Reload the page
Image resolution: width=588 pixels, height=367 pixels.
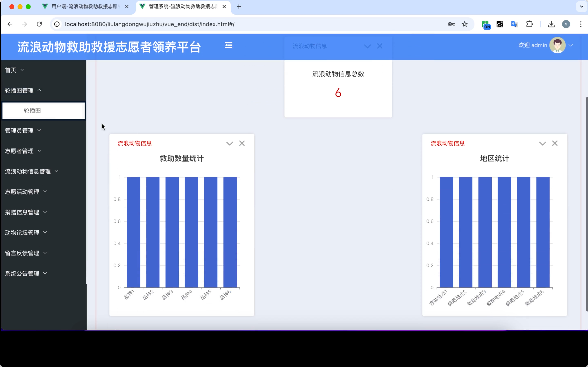39,24
